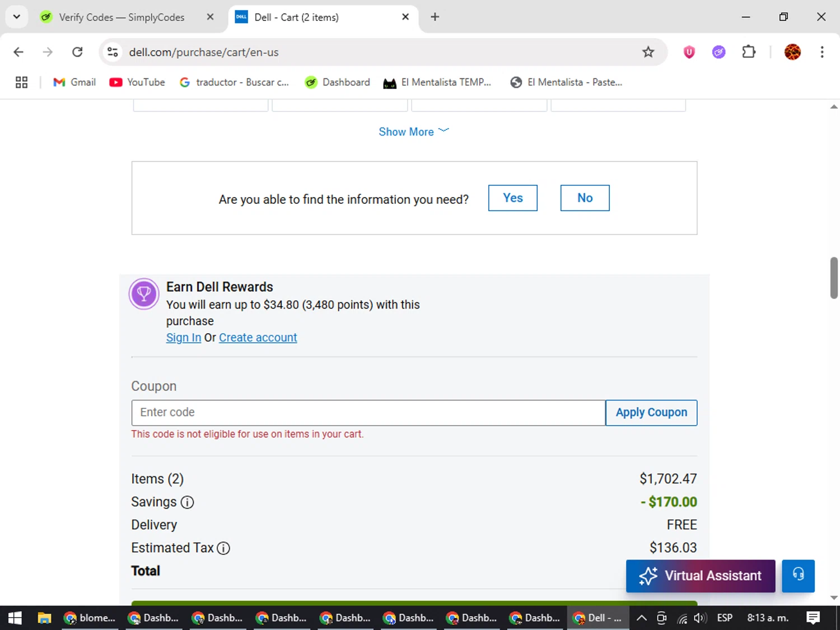Click the address bar URL
This screenshot has width=840, height=630.
coord(204,52)
